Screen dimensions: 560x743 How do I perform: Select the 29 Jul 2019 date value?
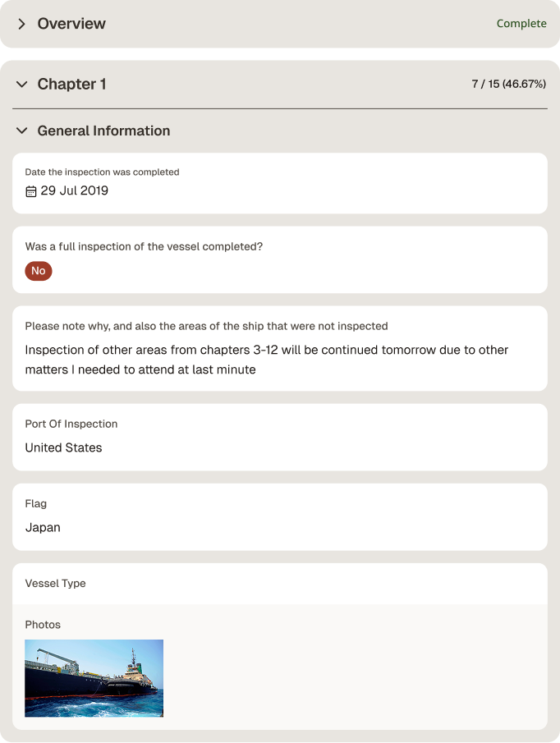75,190
